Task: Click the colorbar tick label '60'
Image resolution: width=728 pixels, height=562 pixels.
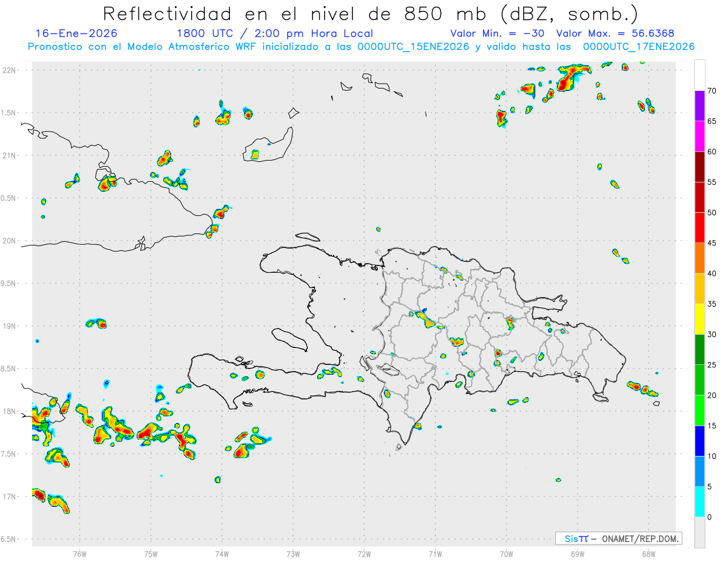Action: tap(712, 152)
